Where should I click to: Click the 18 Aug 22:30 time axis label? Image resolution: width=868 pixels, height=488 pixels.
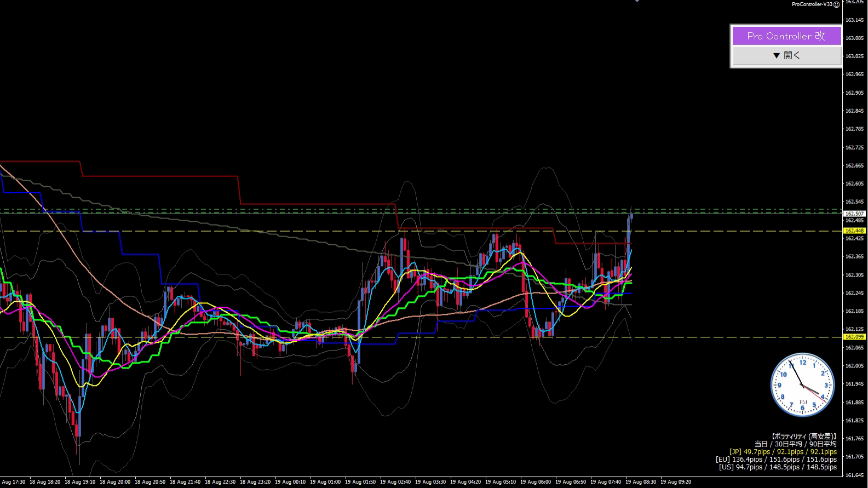click(x=220, y=482)
